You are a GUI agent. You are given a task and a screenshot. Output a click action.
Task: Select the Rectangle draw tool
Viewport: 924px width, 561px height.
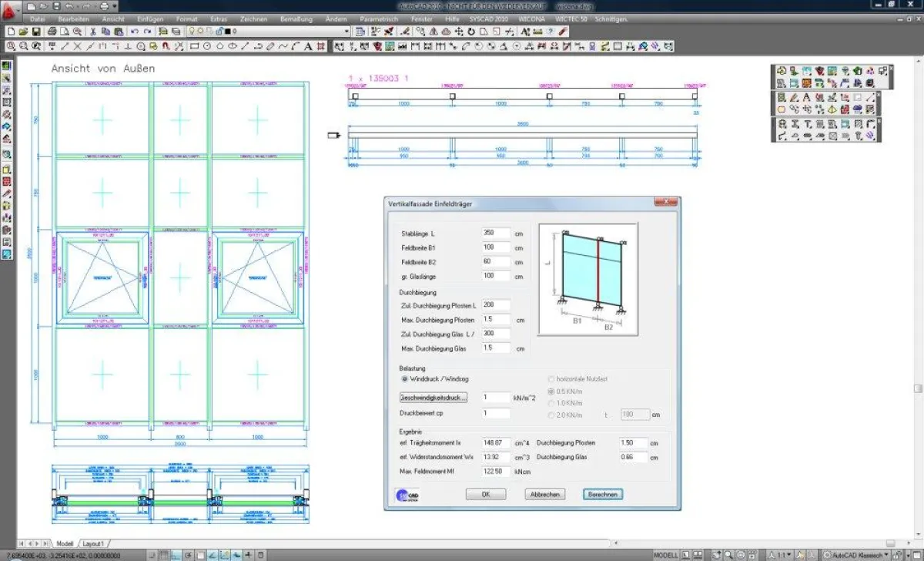pyautogui.click(x=195, y=46)
